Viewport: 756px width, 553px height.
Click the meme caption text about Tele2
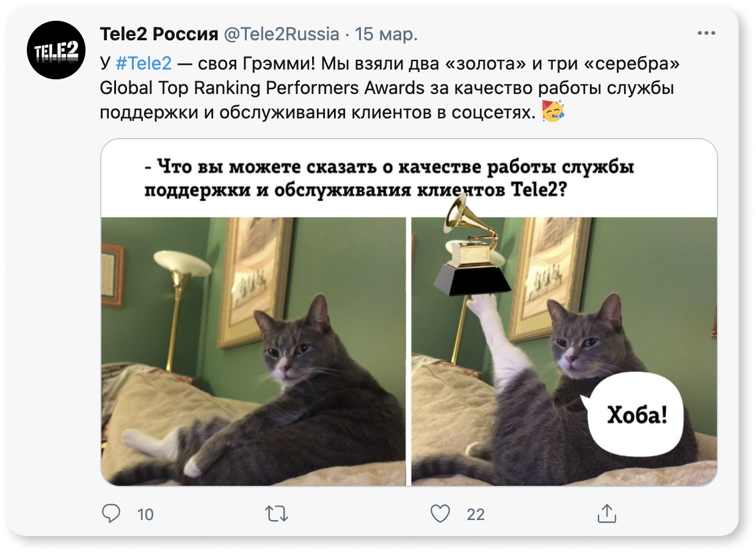click(389, 179)
